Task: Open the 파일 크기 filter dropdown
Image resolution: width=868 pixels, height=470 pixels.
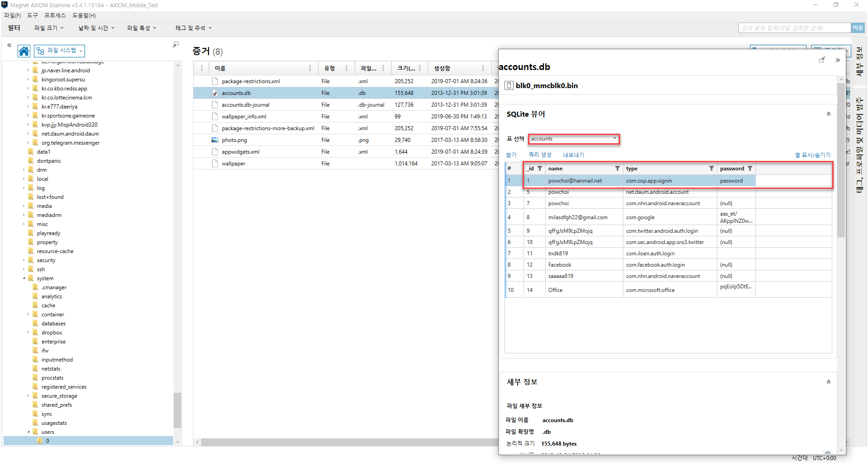Action: click(49, 28)
